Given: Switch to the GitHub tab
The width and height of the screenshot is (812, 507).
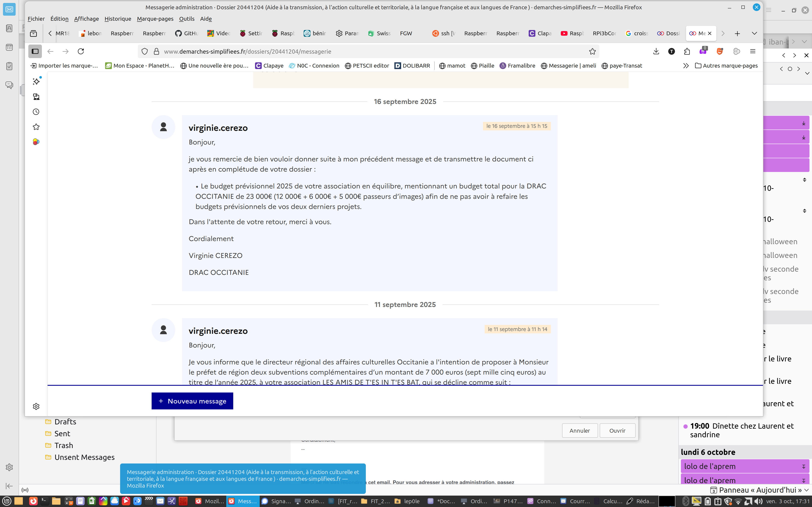Looking at the screenshot, I should tap(187, 33).
